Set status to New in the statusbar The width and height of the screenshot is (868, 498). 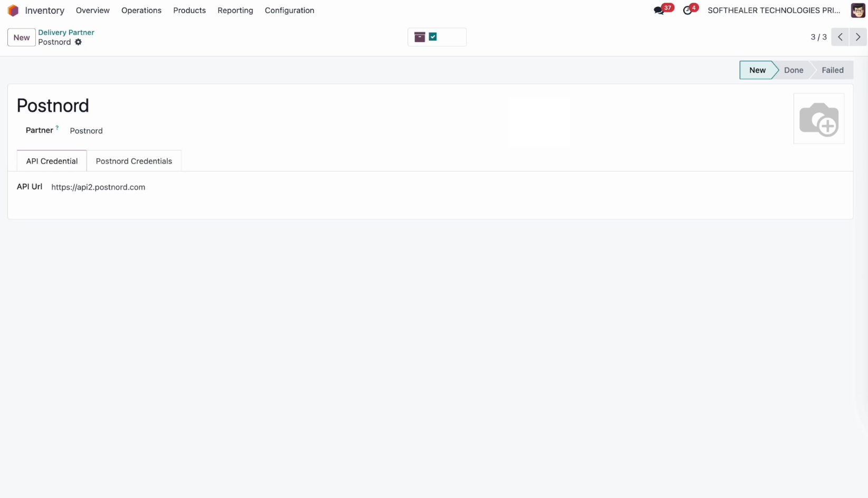757,70
